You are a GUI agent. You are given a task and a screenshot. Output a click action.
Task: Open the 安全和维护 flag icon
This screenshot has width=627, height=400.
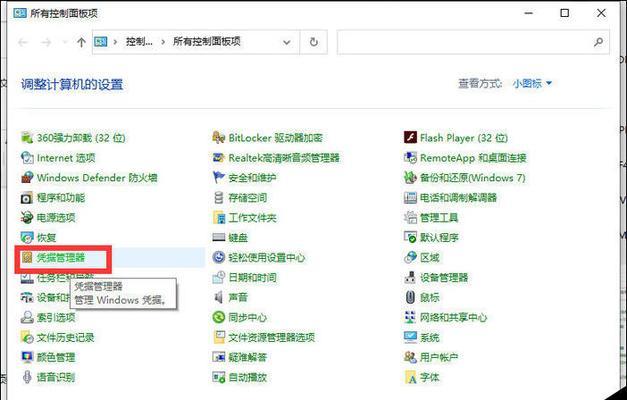click(x=218, y=178)
